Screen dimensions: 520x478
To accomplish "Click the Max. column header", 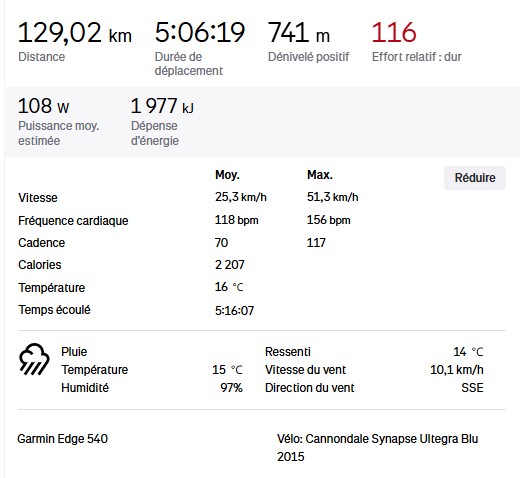I will tap(320, 175).
